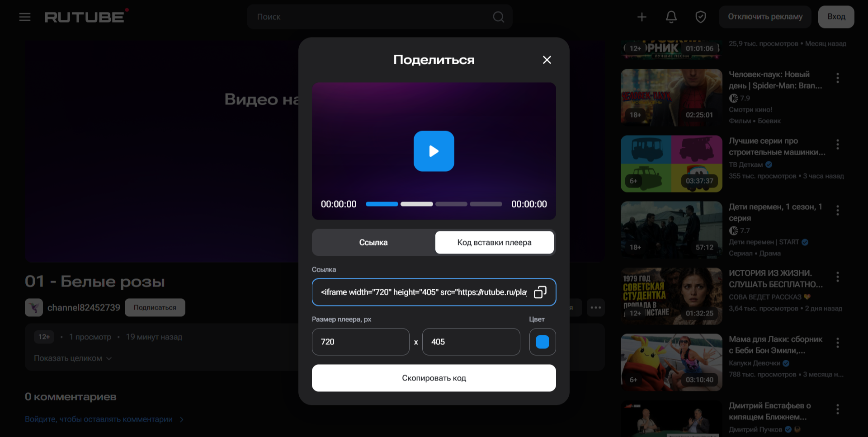Click the shield checkmark icon
This screenshot has height=437, width=868.
tap(701, 17)
